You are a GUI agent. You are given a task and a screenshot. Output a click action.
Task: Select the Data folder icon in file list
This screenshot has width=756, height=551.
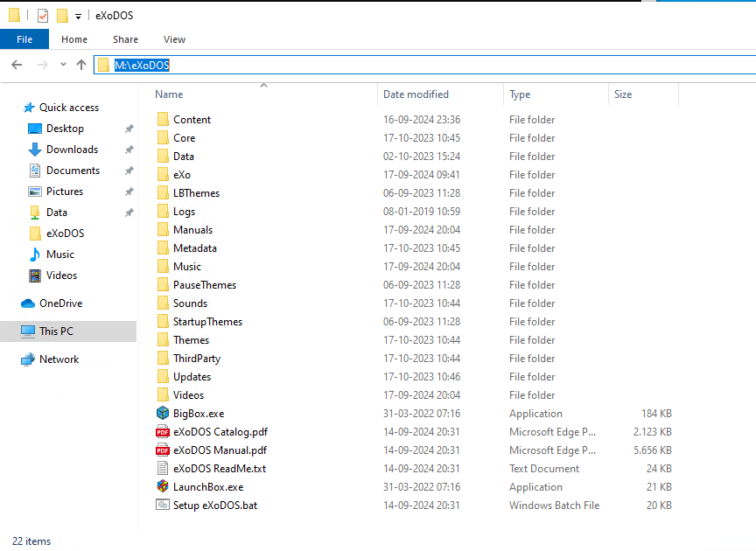pos(163,156)
